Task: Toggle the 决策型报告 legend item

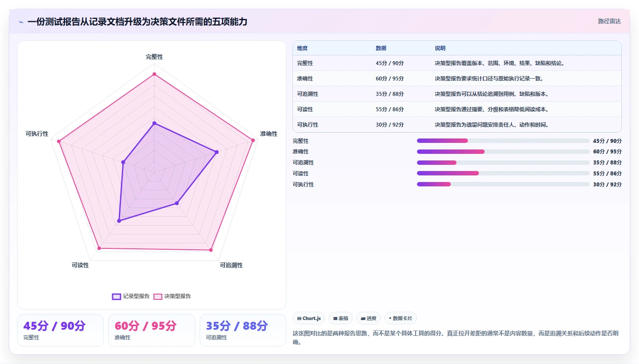Action: coord(172,296)
